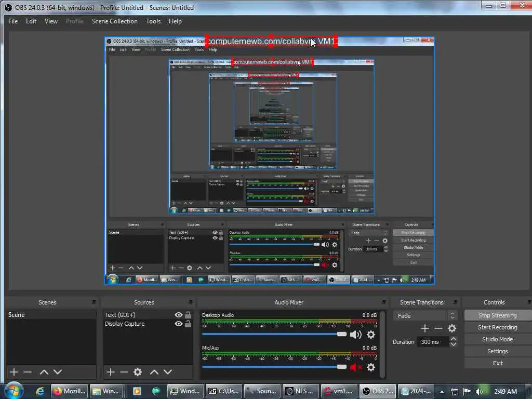The height and width of the screenshot is (399, 532).
Task: Remove selected source with minus icon
Action: pyautogui.click(x=124, y=372)
